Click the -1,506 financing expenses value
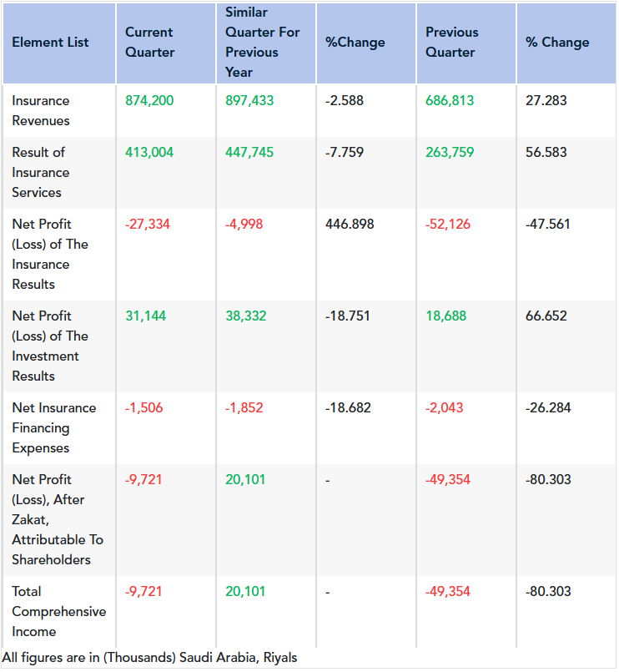The image size is (619, 672). click(143, 408)
